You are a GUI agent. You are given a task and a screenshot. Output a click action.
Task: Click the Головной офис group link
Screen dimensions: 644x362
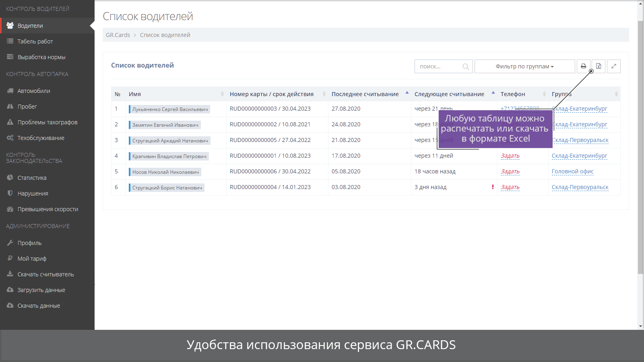[572, 171]
